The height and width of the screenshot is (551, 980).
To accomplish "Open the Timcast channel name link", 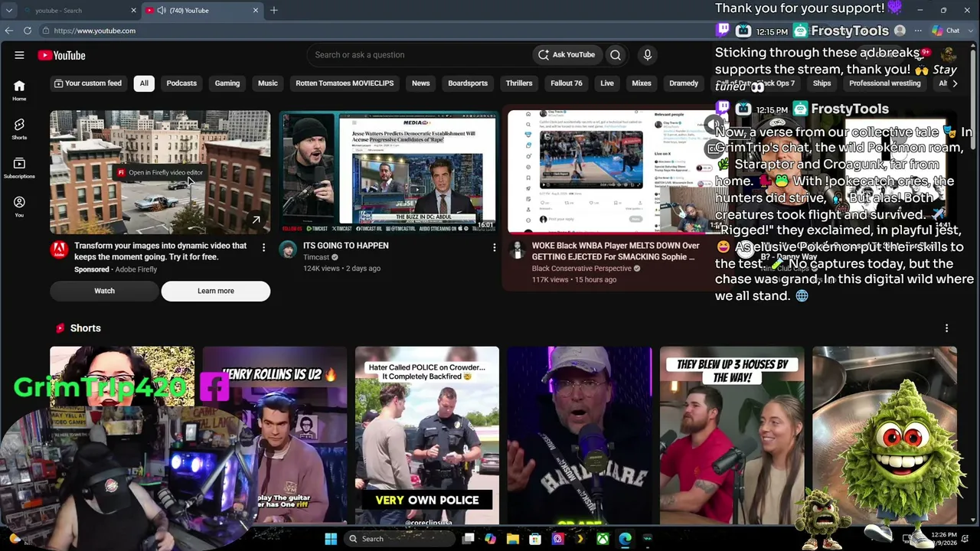I will (316, 258).
